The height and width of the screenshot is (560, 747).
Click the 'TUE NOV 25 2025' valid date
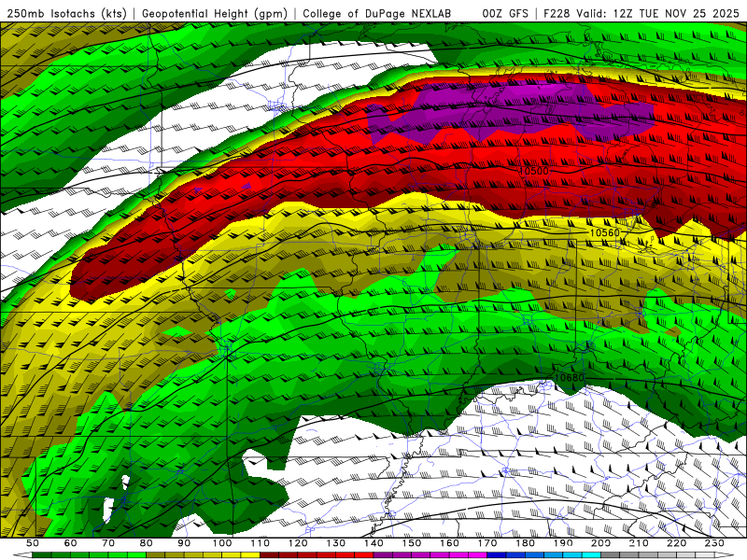689,14
